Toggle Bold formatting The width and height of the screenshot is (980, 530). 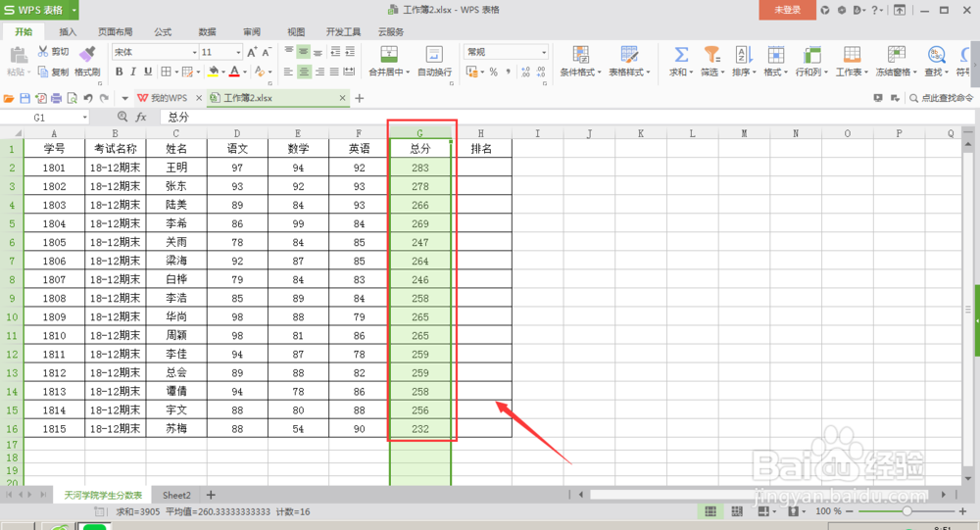click(x=119, y=72)
